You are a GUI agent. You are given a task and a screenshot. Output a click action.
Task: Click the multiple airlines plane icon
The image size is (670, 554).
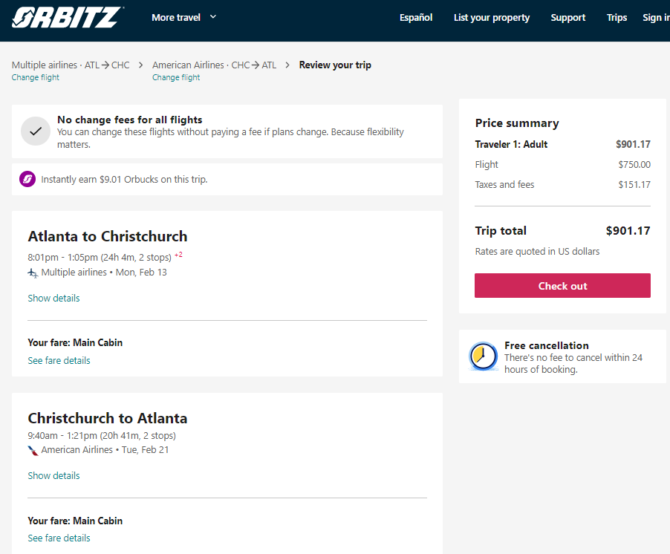[x=33, y=272]
